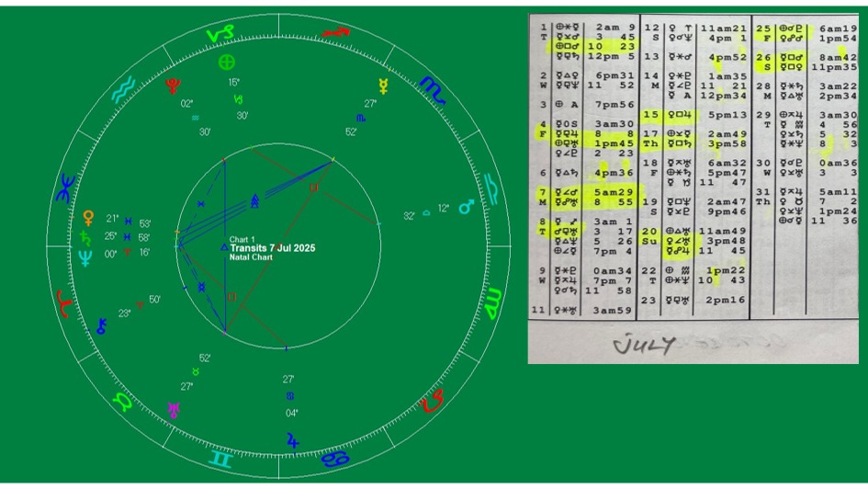Click '8am42' time on July 26
Screen dimensions: 868x489
pos(838,58)
